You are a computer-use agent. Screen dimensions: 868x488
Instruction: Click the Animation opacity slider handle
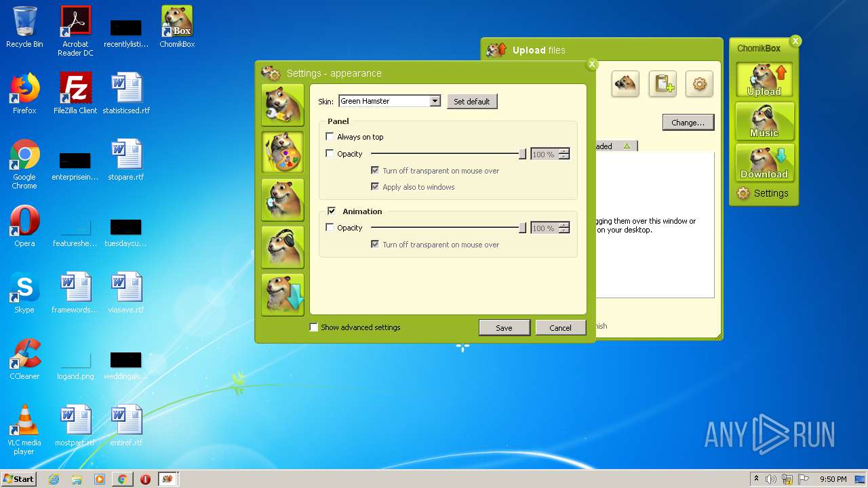(x=522, y=228)
